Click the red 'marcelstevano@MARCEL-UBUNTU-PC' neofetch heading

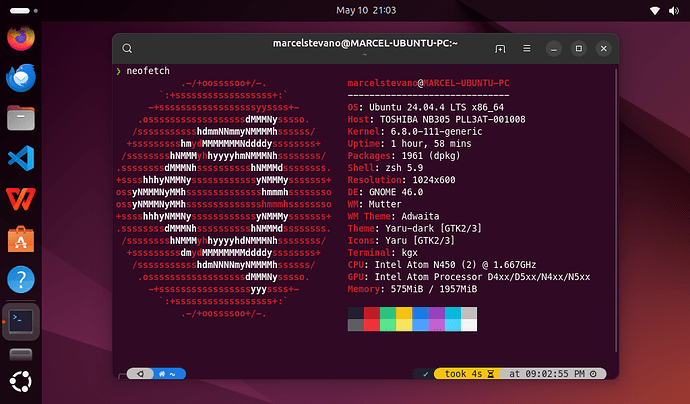click(x=428, y=83)
